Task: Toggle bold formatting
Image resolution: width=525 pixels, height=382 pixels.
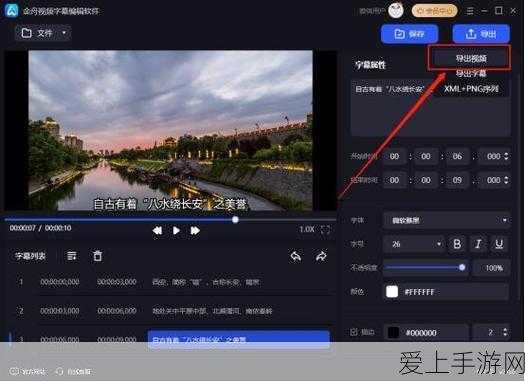Action: pyautogui.click(x=457, y=244)
